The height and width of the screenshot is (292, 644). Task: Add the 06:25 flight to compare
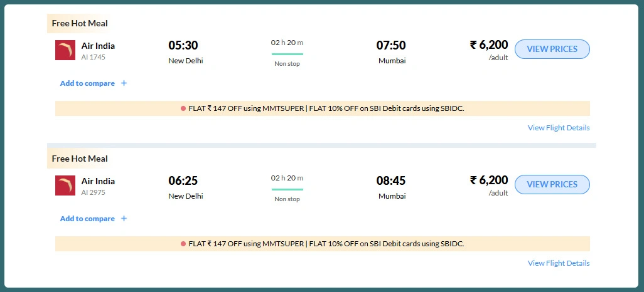pyautogui.click(x=87, y=219)
